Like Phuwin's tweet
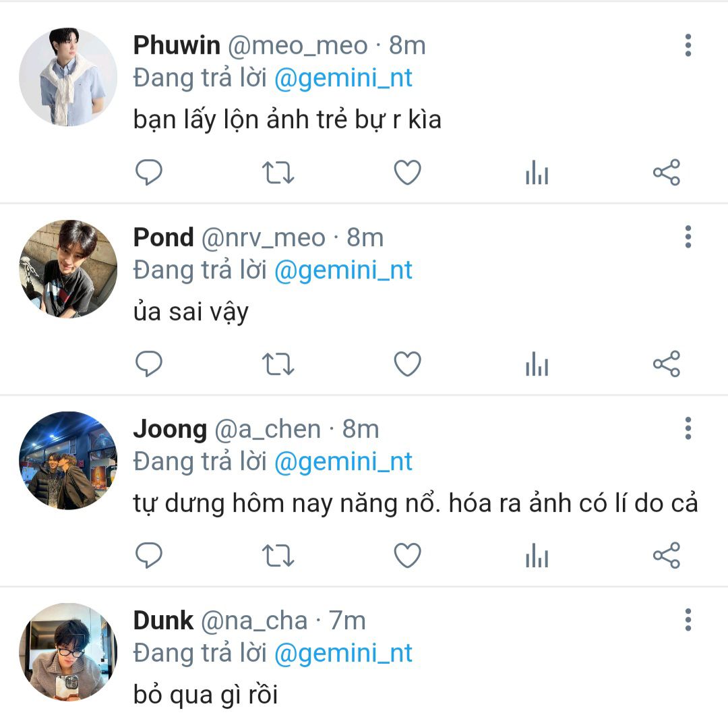The height and width of the screenshot is (721, 728). tap(407, 173)
